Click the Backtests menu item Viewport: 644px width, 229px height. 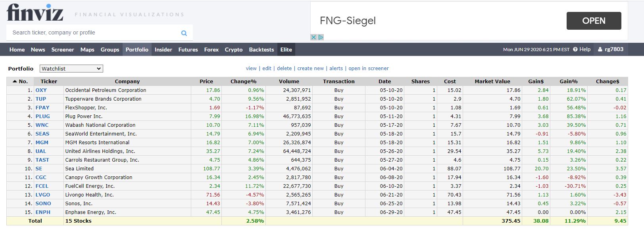(x=261, y=50)
